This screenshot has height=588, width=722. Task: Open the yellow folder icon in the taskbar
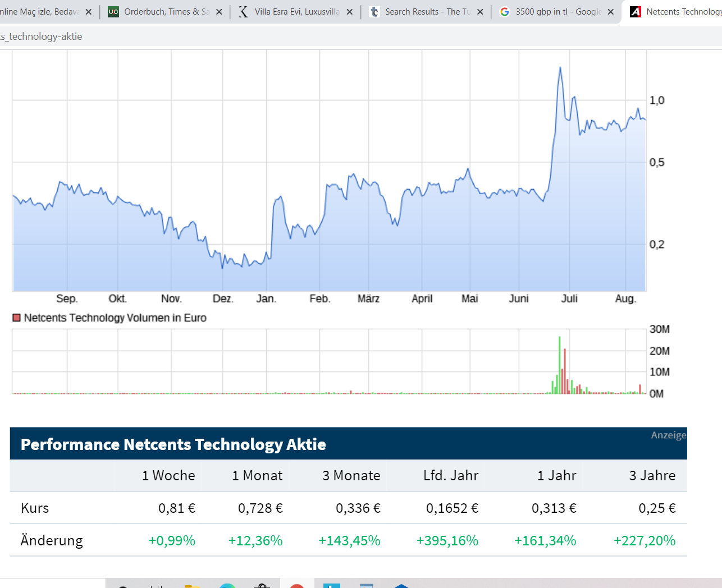193,586
